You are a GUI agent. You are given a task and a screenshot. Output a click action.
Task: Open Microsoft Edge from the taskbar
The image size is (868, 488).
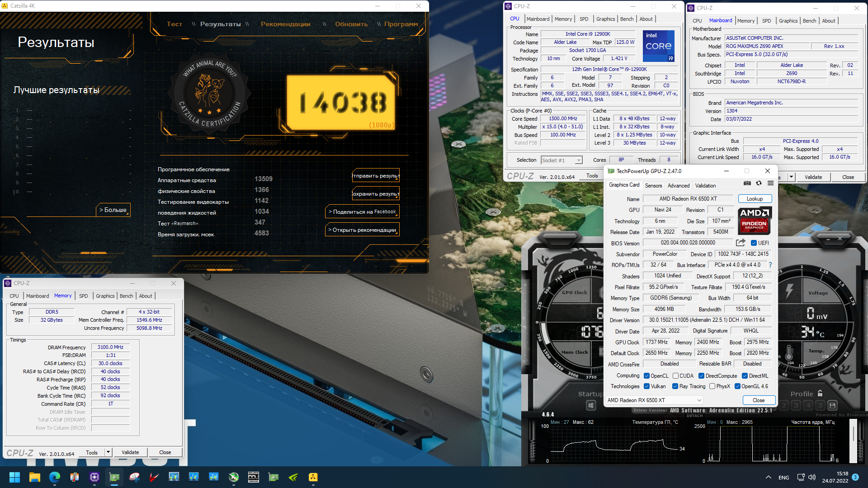[54, 477]
